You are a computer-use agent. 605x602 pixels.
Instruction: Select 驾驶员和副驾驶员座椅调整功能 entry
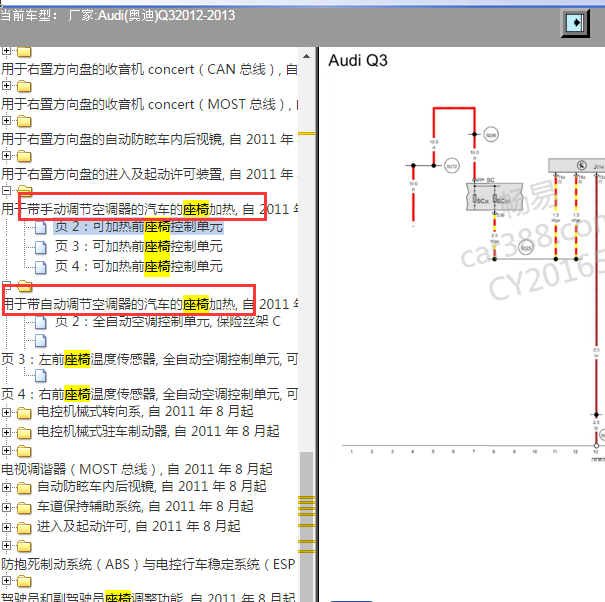148,597
